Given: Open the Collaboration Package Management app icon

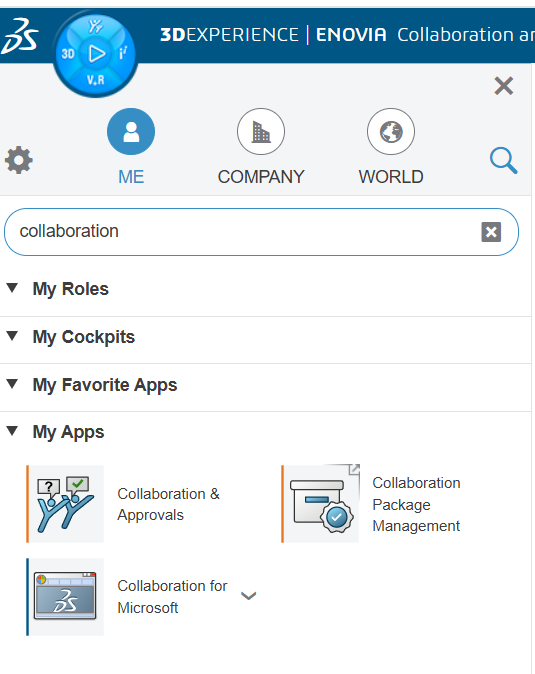Looking at the screenshot, I should (321, 504).
